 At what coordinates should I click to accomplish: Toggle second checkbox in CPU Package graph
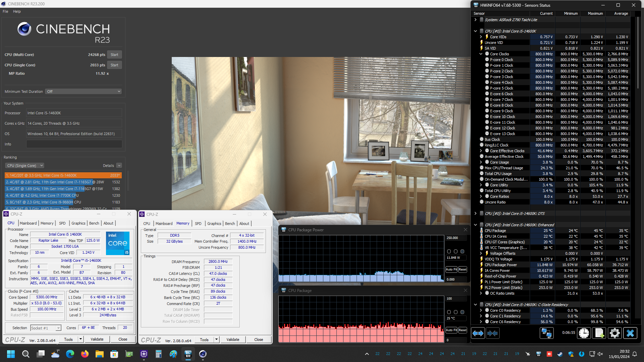pos(455,312)
